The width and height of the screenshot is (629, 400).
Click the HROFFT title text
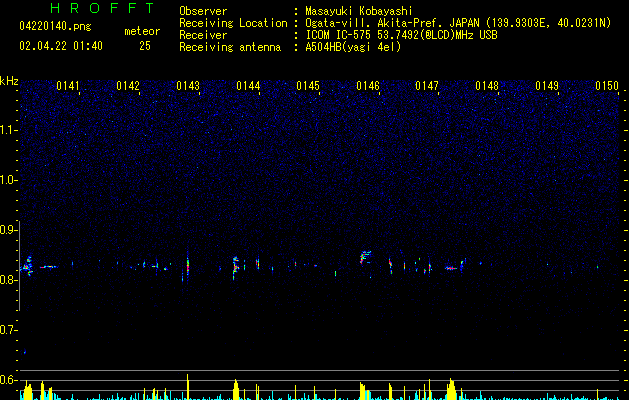pyautogui.click(x=102, y=8)
